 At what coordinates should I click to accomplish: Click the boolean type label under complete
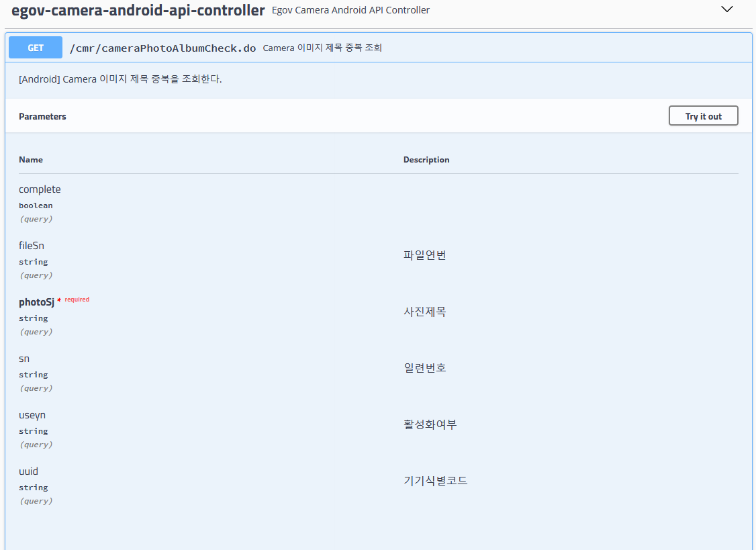click(36, 205)
